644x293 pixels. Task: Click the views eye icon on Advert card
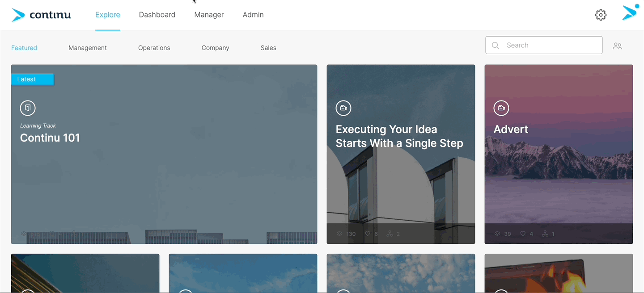coord(497,234)
